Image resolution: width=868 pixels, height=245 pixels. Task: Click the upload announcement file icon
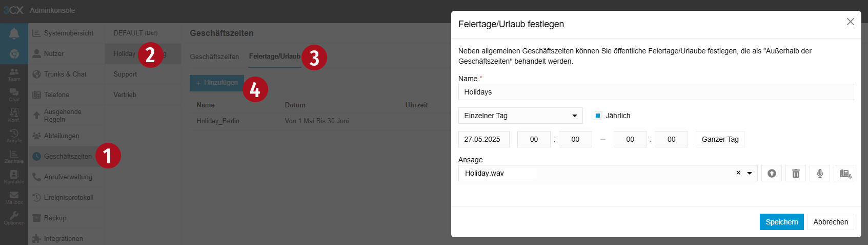coord(772,174)
